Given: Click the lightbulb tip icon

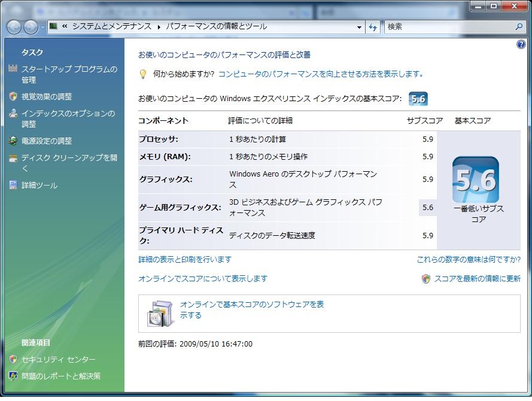Looking at the screenshot, I should pyautogui.click(x=143, y=74).
